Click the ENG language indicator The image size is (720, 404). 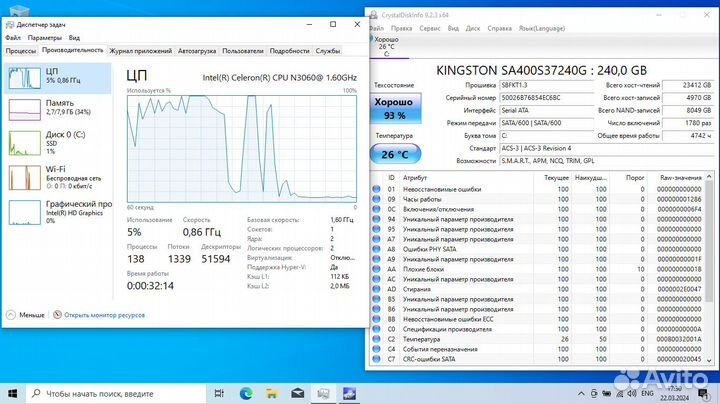(647, 393)
